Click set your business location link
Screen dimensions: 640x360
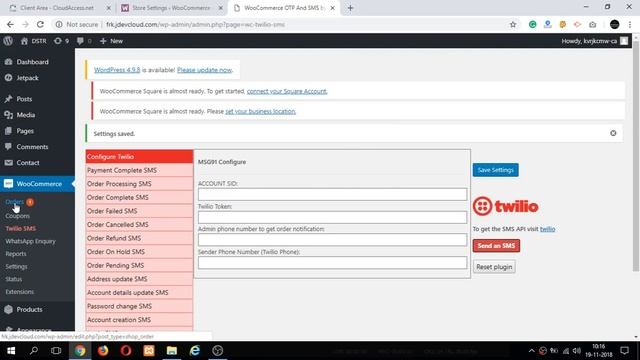(260, 111)
